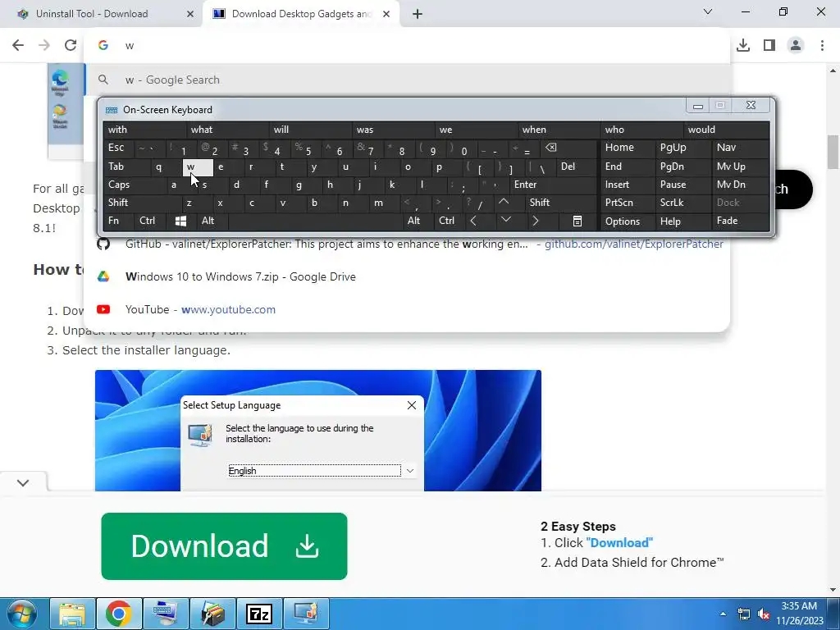Open the On-Screen Keyboard Options key
840x630 pixels.
628,221
